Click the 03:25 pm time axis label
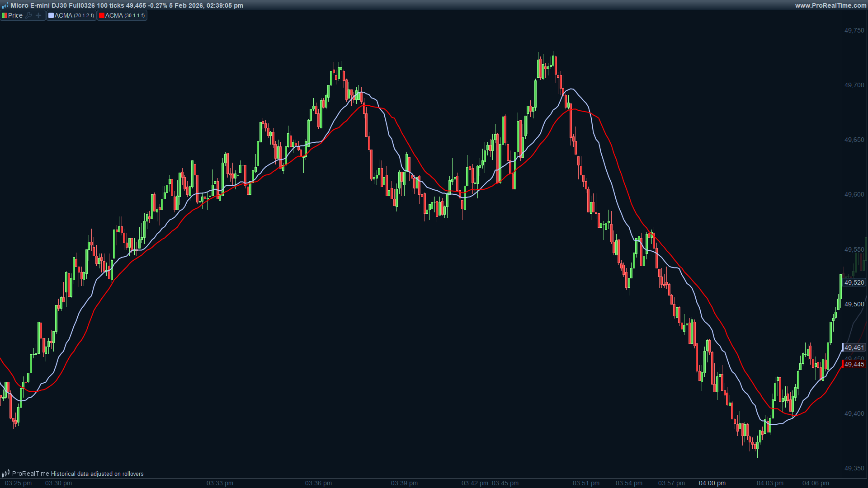868x488 pixels. pos(18,483)
